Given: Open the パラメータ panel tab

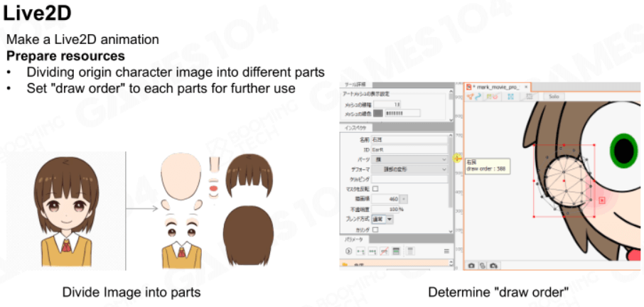Looking at the screenshot, I should click(x=353, y=239).
